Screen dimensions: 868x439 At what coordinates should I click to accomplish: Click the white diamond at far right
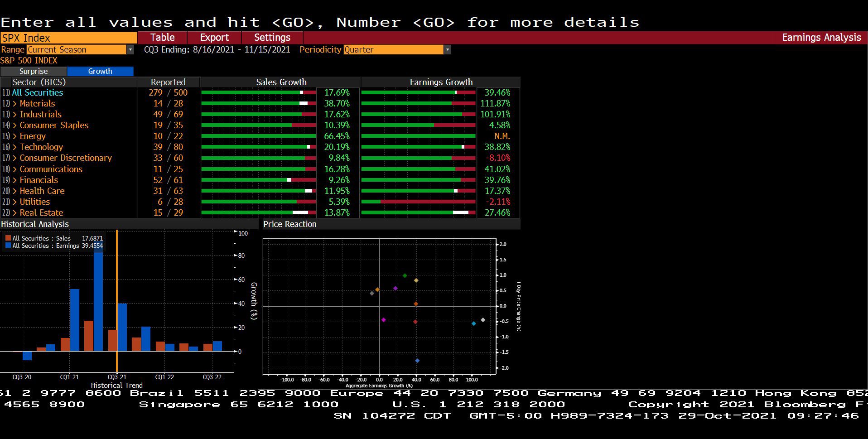[x=483, y=320]
